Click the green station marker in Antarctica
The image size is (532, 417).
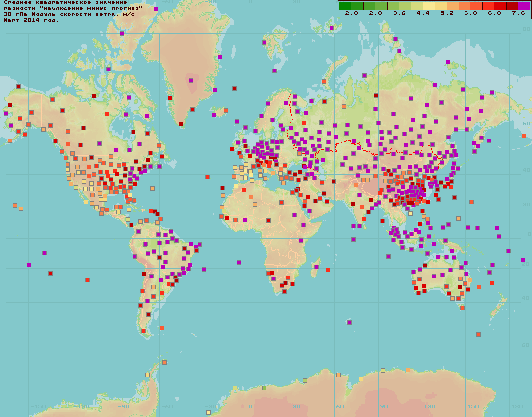click(265, 388)
